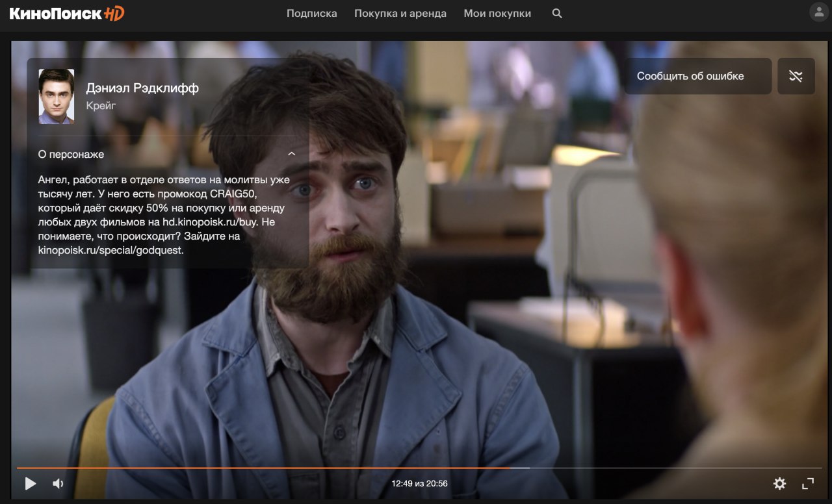This screenshot has width=832, height=504.
Task: Enter fullscreen mode with the expand icon
Action: [808, 483]
